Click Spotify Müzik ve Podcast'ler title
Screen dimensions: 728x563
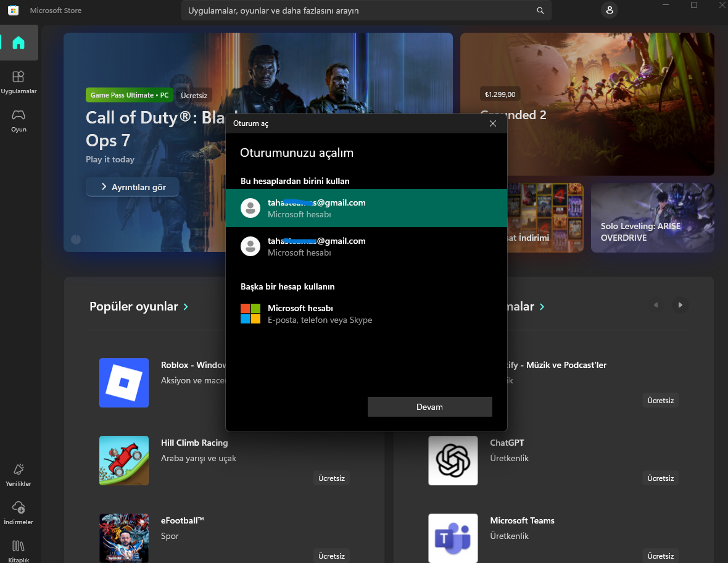point(556,365)
